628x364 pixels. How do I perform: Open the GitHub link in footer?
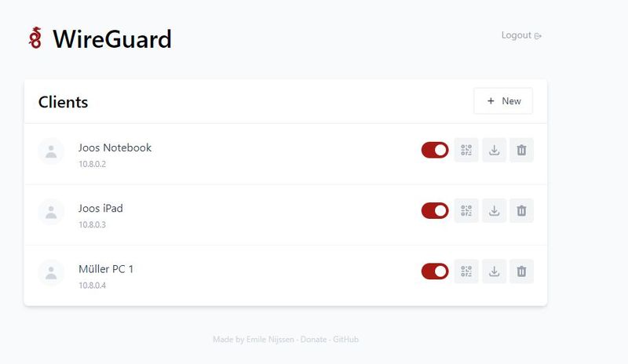coord(346,340)
